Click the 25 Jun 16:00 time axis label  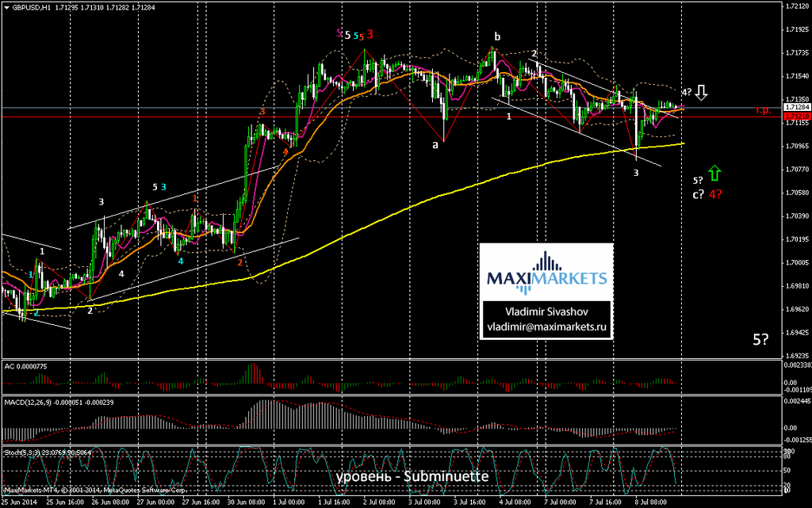pyautogui.click(x=65, y=502)
